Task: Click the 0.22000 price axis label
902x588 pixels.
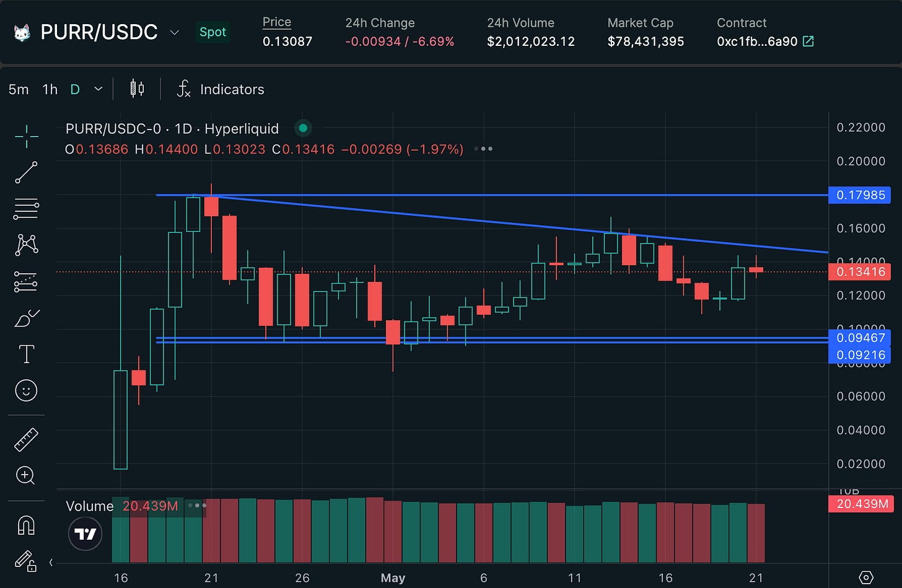Action: (x=860, y=128)
